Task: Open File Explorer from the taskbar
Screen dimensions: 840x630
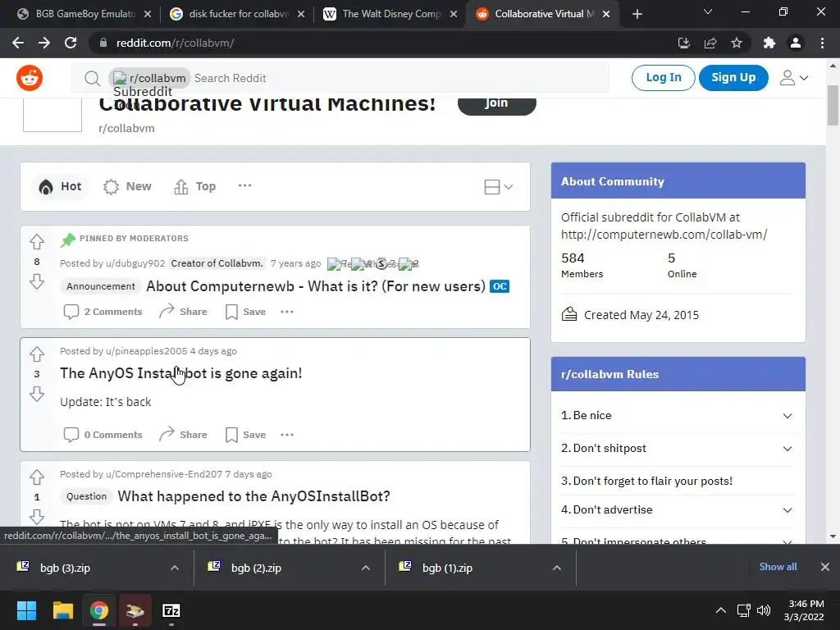Action: pos(62,610)
